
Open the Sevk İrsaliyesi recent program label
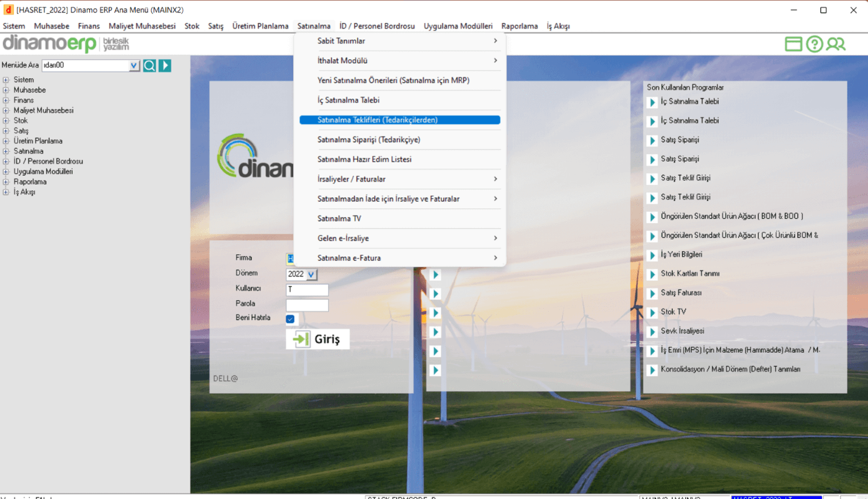click(x=683, y=331)
